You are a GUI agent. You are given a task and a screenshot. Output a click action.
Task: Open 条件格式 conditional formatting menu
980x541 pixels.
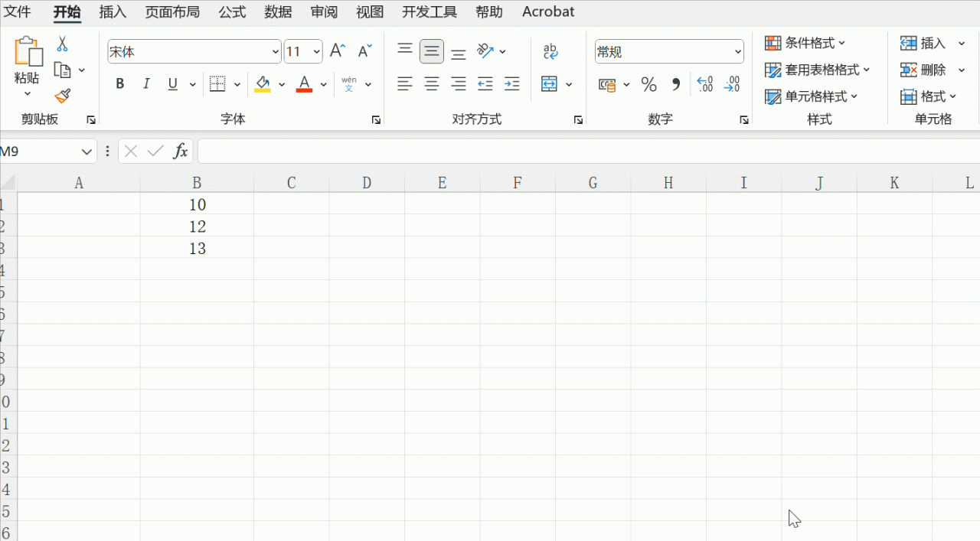pyautogui.click(x=805, y=43)
